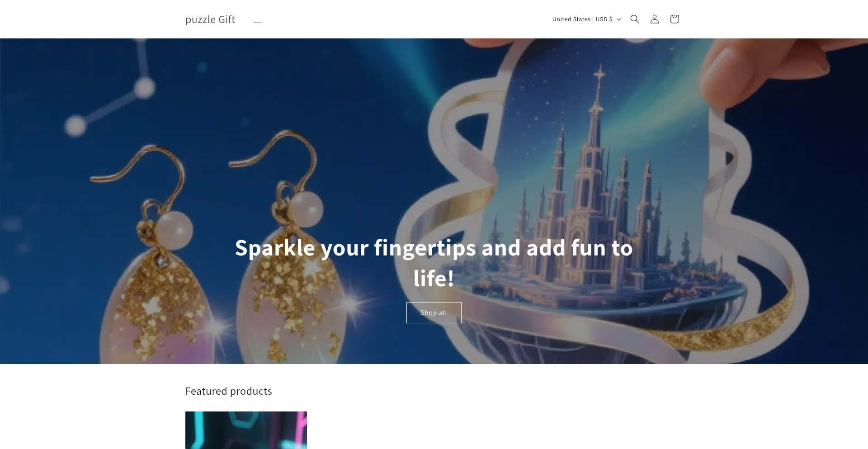Viewport: 868px width, 449px height.
Task: Click the pearl on the left earring
Action: tap(174, 231)
